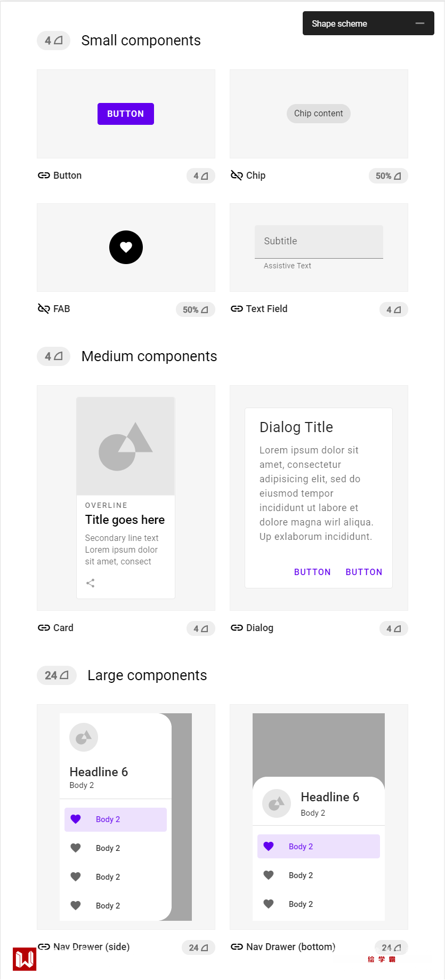This screenshot has height=980, width=445.
Task: Click the red logo icon at bottom left
Action: tap(25, 959)
